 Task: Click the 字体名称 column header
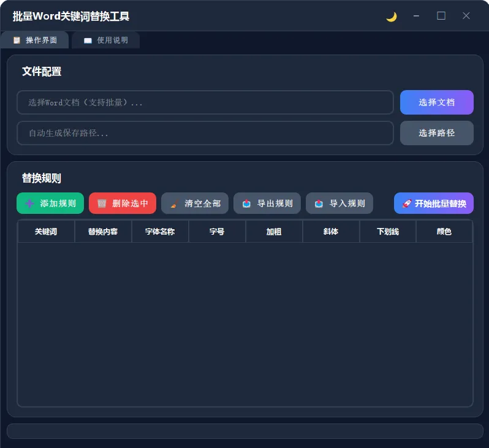161,232
